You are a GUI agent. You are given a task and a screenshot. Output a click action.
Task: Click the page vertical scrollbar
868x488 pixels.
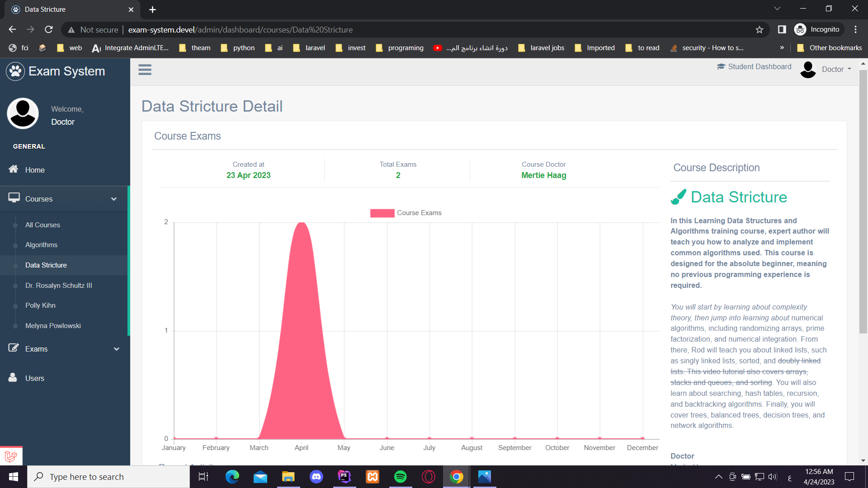click(x=863, y=202)
